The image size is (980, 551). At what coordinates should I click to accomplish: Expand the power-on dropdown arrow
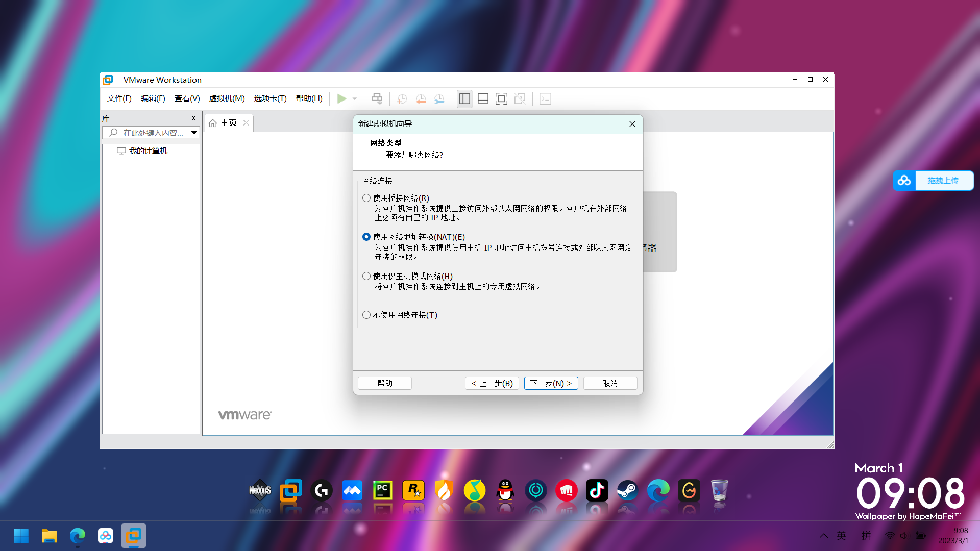(355, 99)
